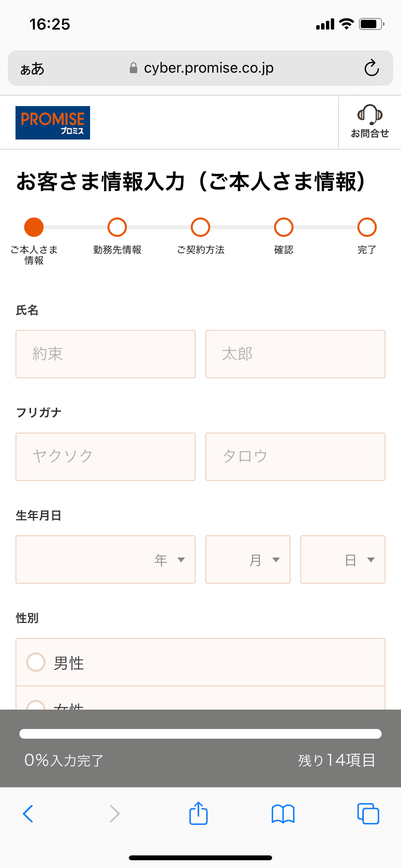The width and height of the screenshot is (401, 868).
Task: Tap the 勤務先情報 step circle
Action: coord(117,227)
